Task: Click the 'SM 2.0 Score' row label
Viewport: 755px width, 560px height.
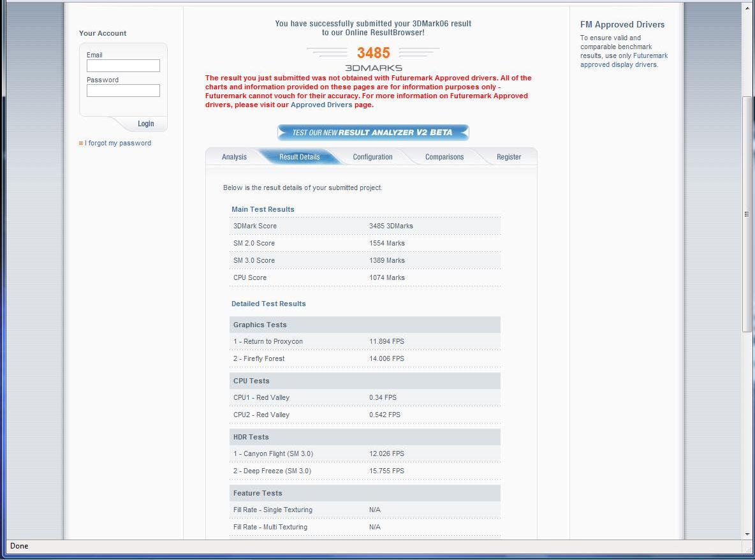Action: point(254,243)
